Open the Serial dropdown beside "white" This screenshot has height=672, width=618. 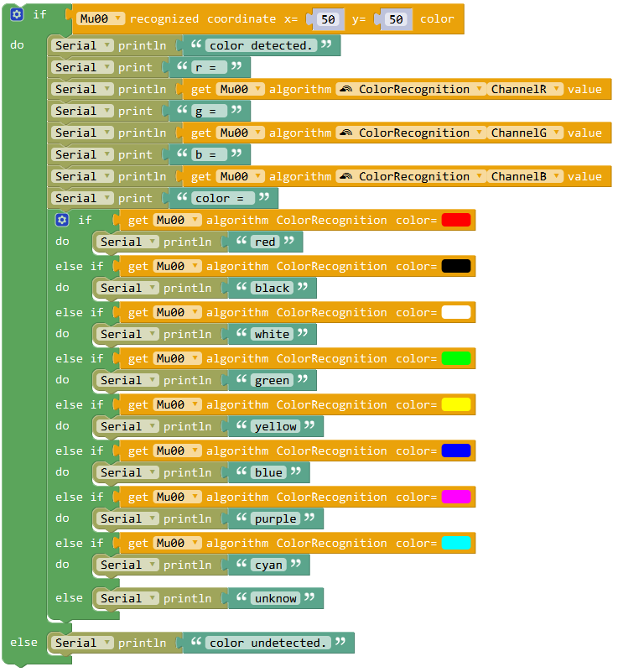[x=127, y=334]
